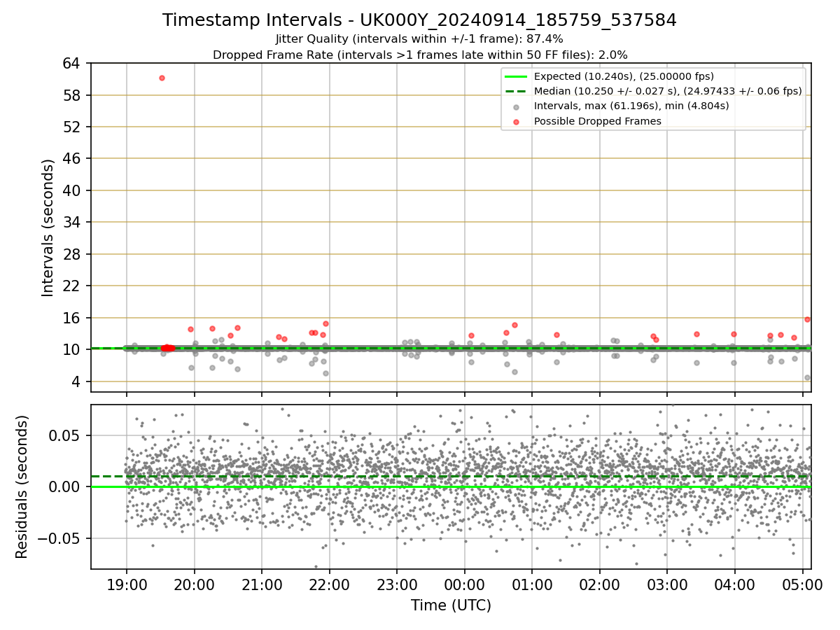Click x-axis tick label '04:00'
Image resolution: width=840 pixels, height=630 pixels.
tap(734, 584)
